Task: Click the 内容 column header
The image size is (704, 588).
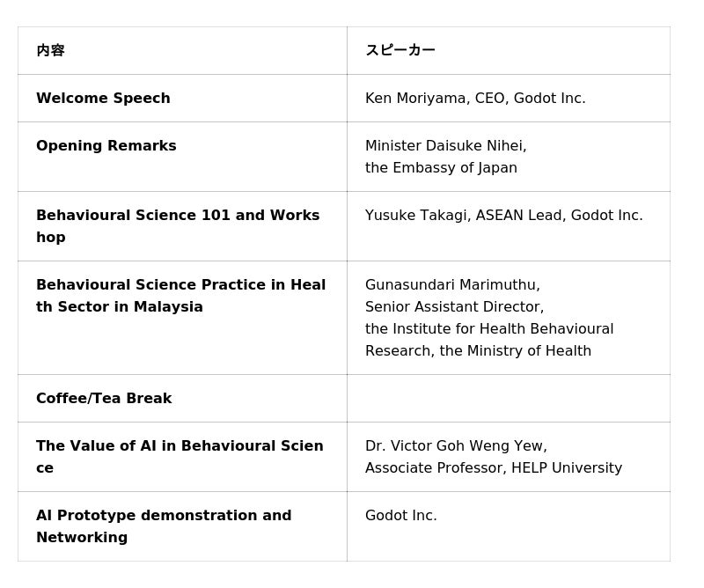Action: click(x=50, y=51)
